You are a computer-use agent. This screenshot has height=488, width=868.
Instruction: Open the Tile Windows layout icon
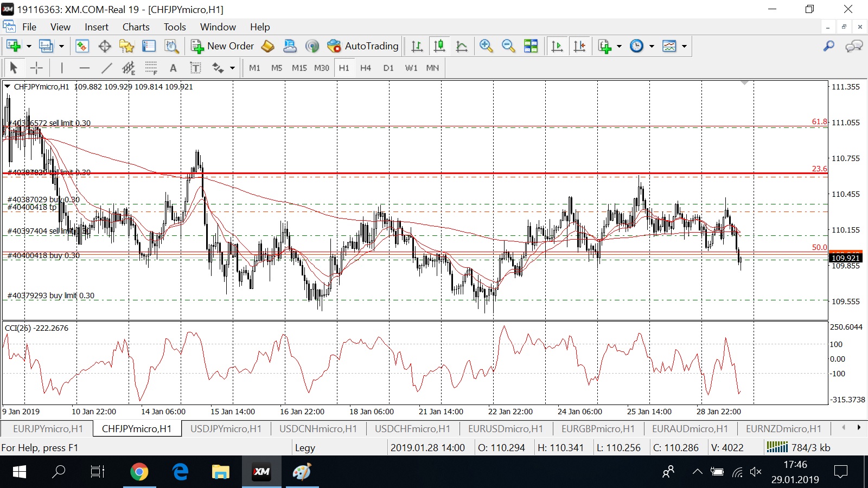click(531, 46)
